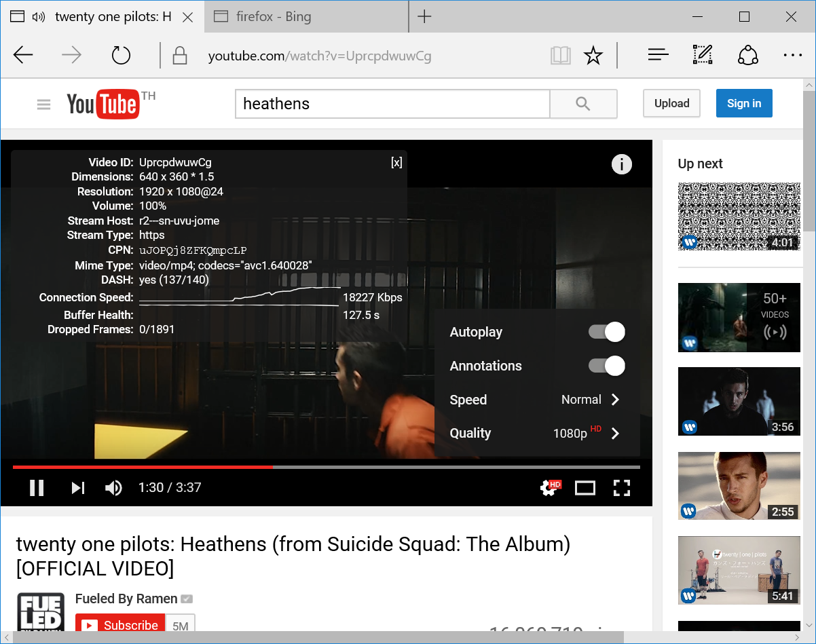Click the search magnifier button

[583, 104]
